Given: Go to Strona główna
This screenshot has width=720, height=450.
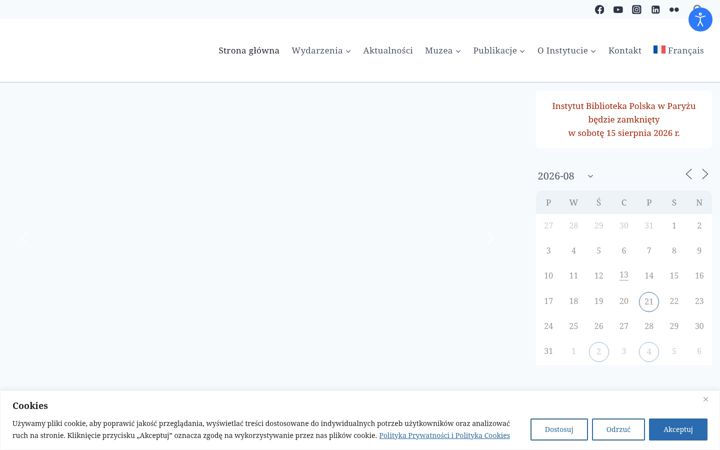Looking at the screenshot, I should point(248,51).
